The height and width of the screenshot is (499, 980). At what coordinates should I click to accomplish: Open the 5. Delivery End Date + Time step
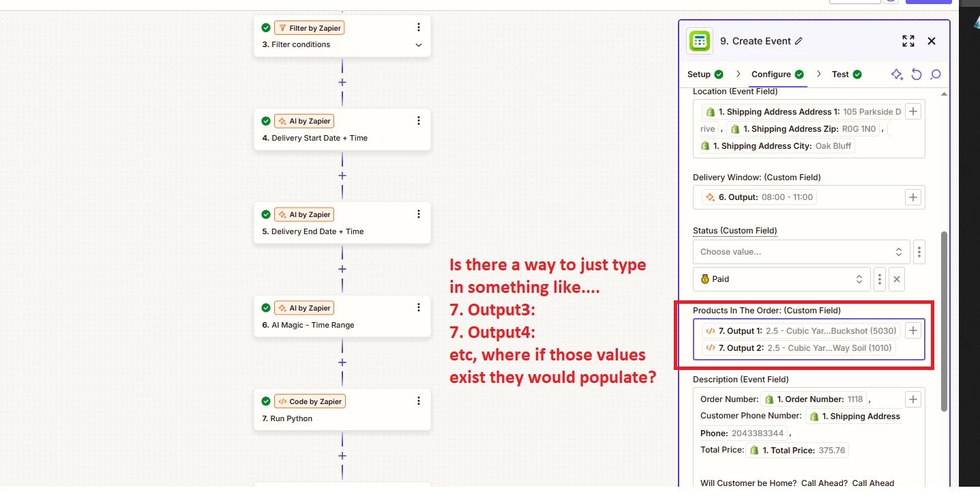[x=342, y=223]
